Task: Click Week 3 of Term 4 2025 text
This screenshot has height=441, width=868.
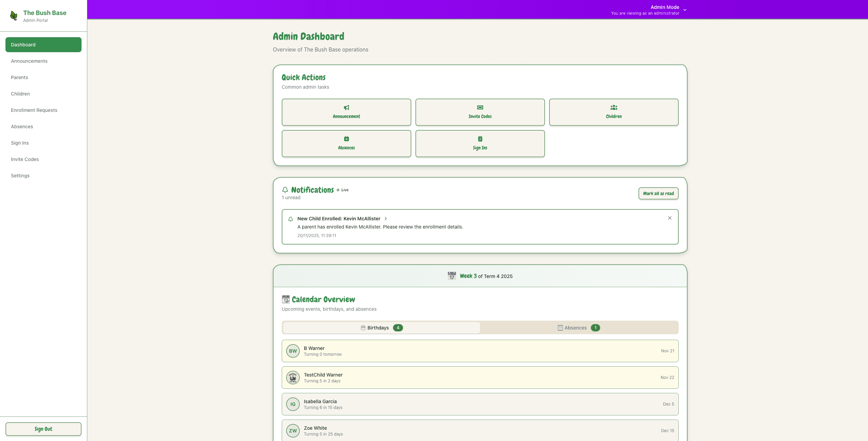Action: click(x=486, y=276)
